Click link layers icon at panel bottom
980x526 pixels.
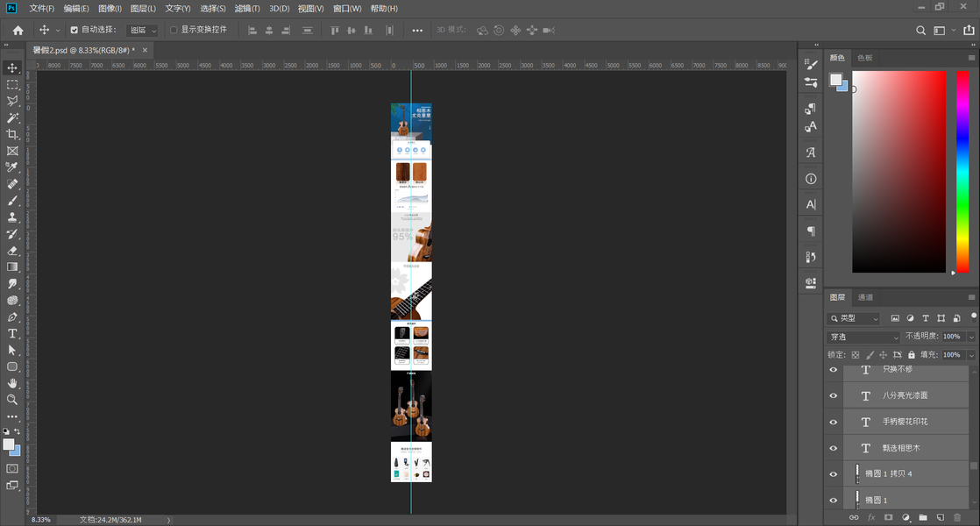click(x=854, y=517)
